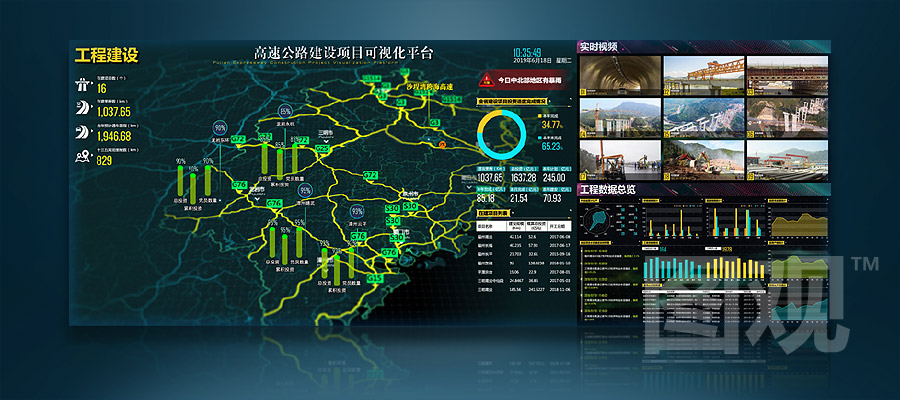
Task: Click the 三明市 city label
Action: (x=326, y=132)
